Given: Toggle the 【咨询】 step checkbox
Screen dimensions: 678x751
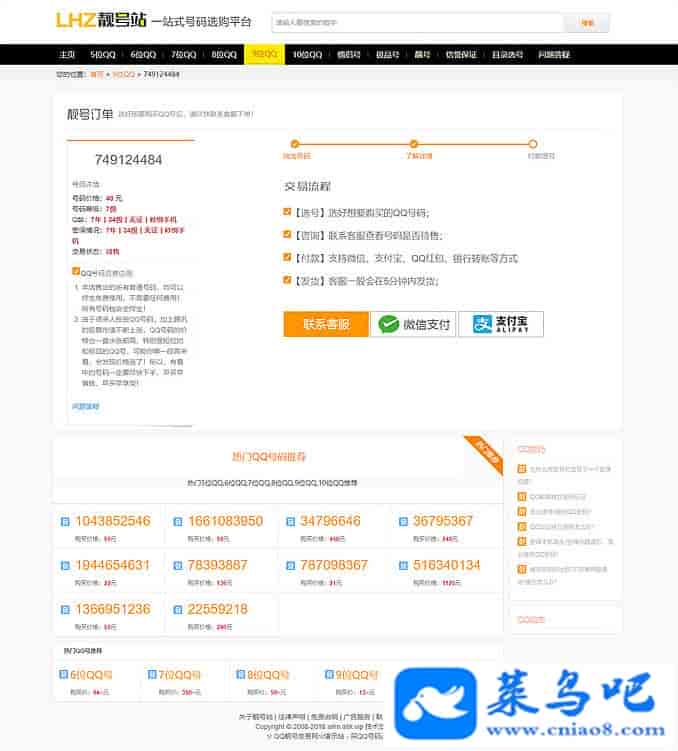Looking at the screenshot, I should pyautogui.click(x=287, y=234).
